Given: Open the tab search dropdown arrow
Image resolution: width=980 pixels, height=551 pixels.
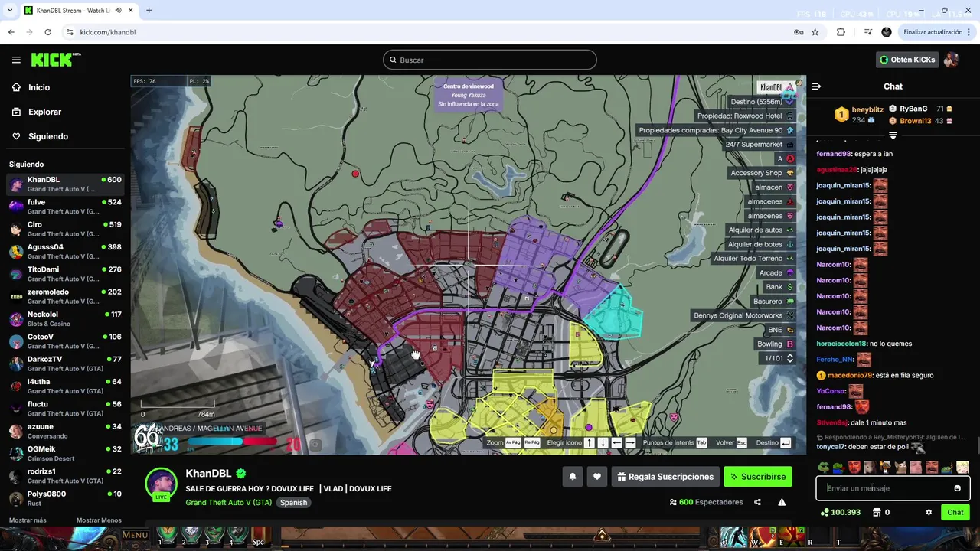Looking at the screenshot, I should (x=9, y=10).
